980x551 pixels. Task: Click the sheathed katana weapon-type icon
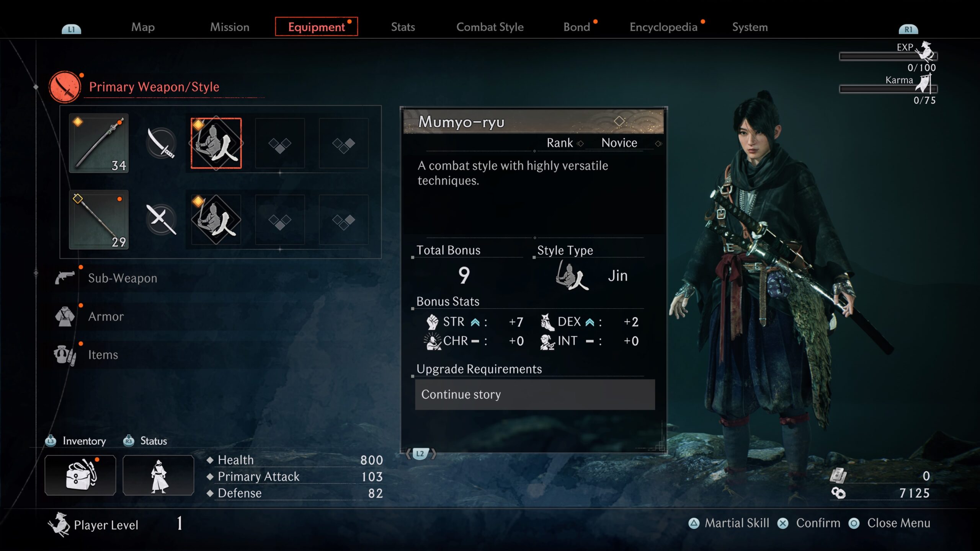coord(161,143)
